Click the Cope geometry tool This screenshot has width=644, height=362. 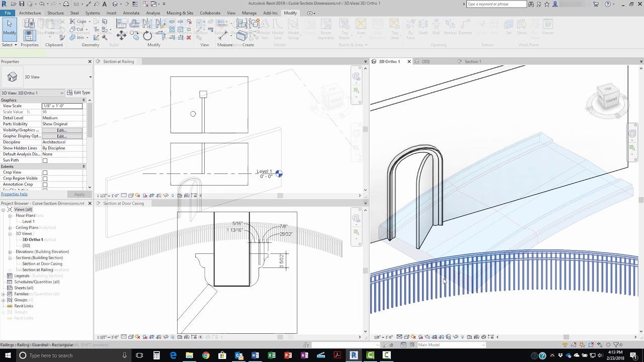click(80, 22)
